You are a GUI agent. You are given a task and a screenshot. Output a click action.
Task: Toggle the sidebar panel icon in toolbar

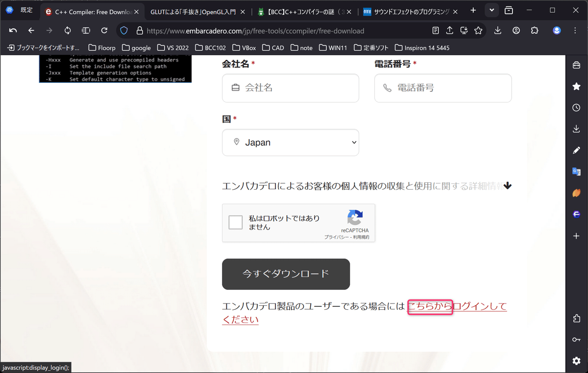tap(86, 30)
